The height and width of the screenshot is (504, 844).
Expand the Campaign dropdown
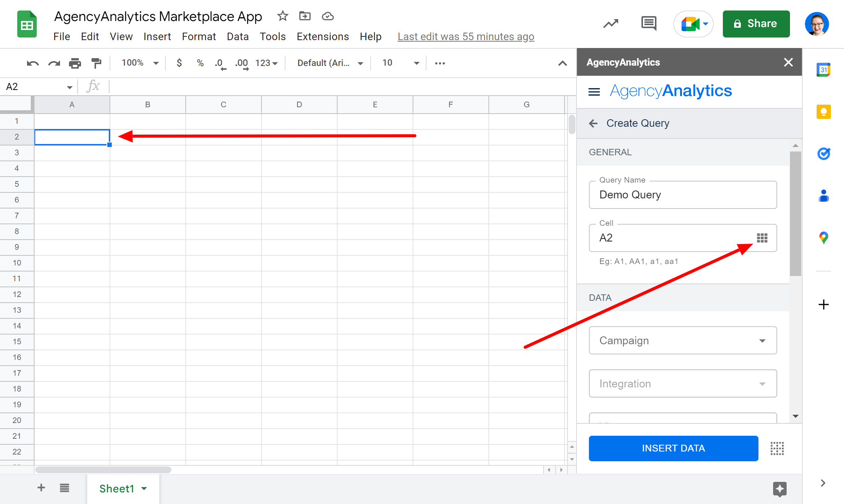pyautogui.click(x=683, y=340)
